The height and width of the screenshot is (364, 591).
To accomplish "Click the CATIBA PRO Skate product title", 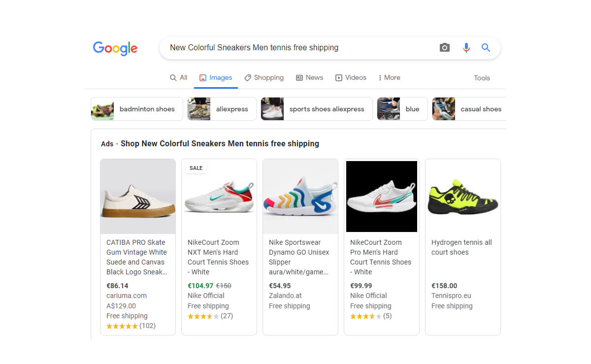I will pos(136,257).
